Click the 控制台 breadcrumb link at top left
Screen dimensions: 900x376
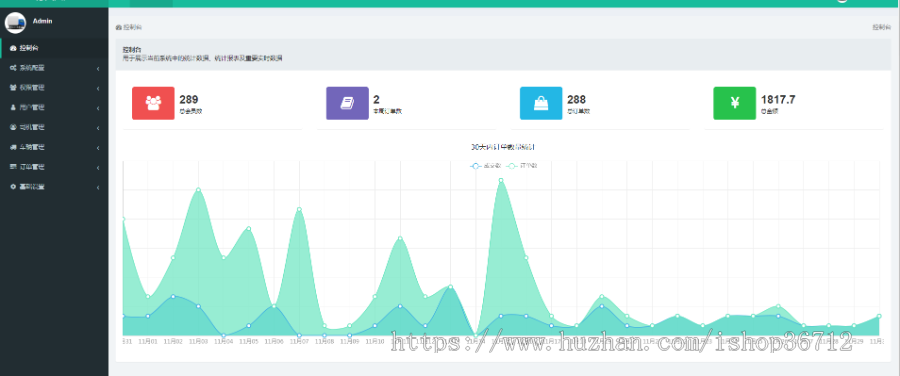click(x=129, y=27)
